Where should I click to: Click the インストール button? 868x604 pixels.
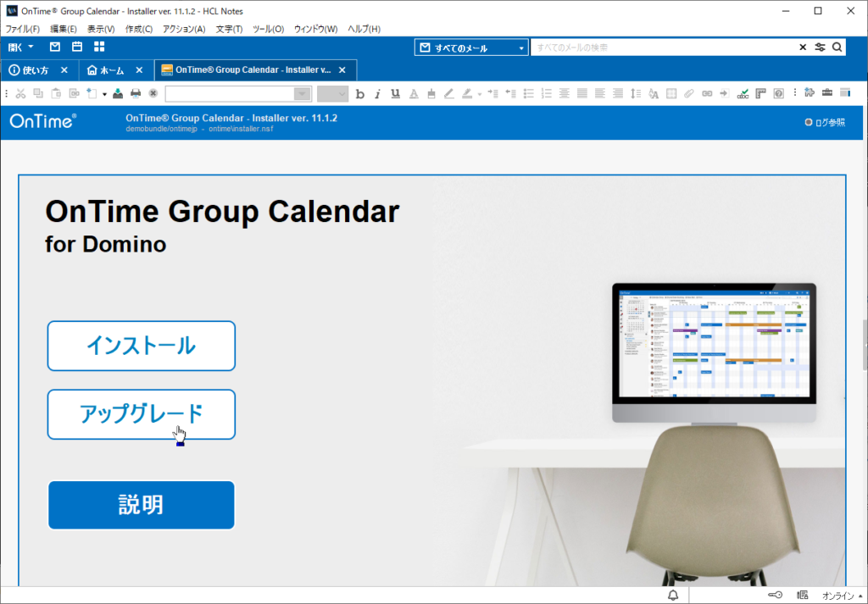pos(142,346)
